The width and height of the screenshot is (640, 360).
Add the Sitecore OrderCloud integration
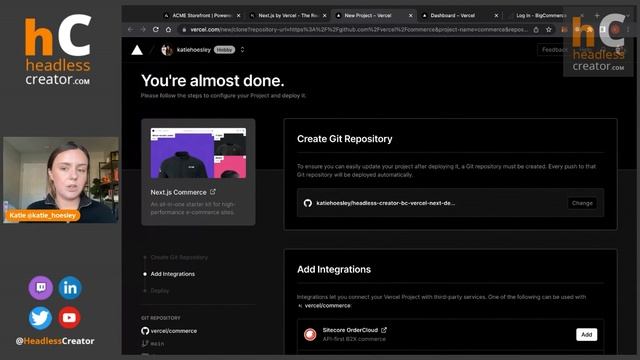point(587,335)
